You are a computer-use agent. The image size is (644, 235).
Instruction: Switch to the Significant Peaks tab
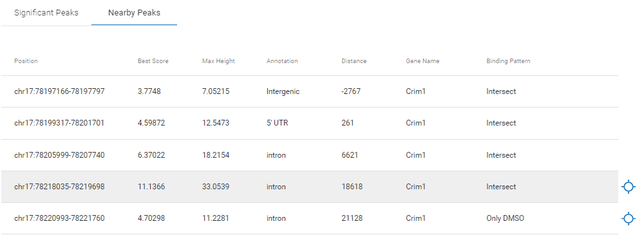point(46,13)
